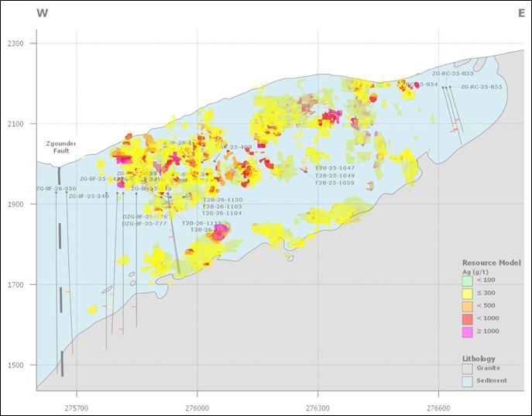Select drillhole label T28-25-1059
The width and height of the screenshot is (532, 416).
click(x=335, y=183)
